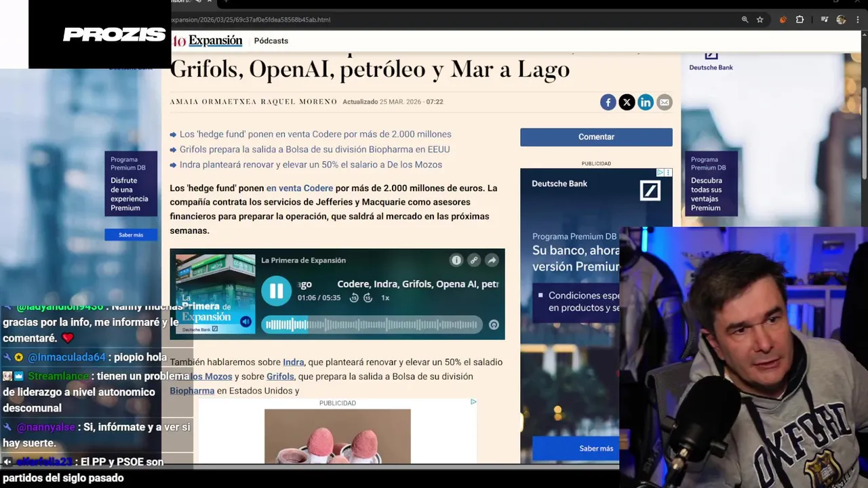Open the Chrome profile avatar
Viewport: 868px width, 488px height.
(x=841, y=20)
